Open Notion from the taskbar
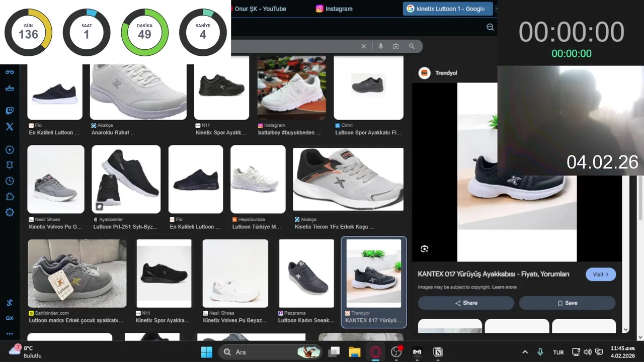Viewport: 644px width, 362px height. point(438,352)
